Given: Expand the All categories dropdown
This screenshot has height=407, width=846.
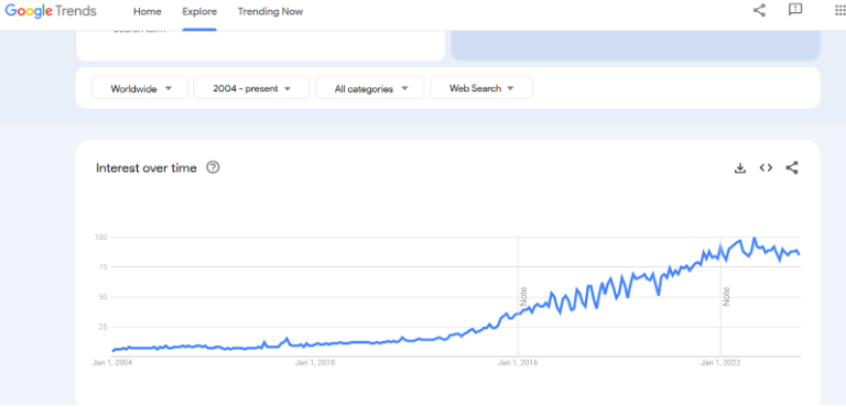Looking at the screenshot, I should pos(370,88).
